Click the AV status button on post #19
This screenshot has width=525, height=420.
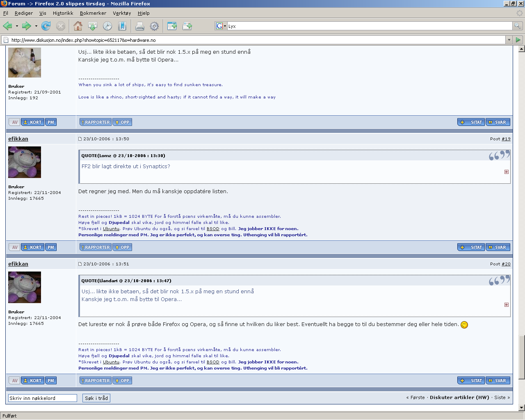[14, 247]
